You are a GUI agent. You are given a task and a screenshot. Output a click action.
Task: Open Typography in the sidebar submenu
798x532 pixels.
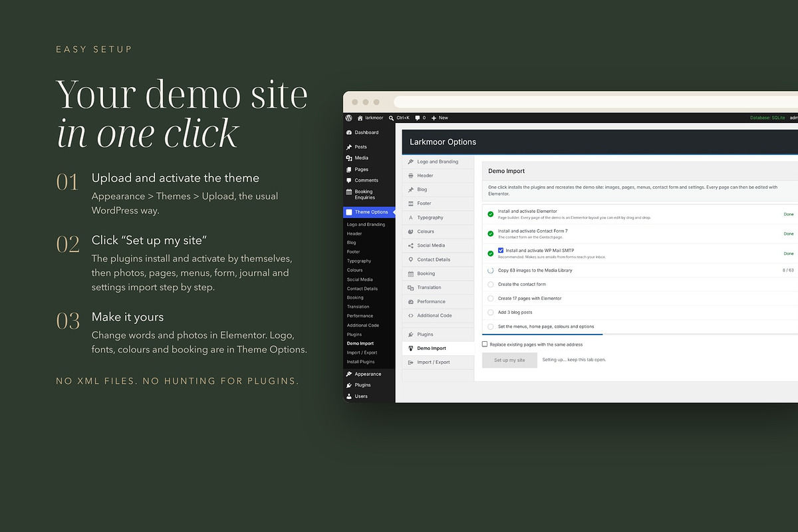point(359,261)
